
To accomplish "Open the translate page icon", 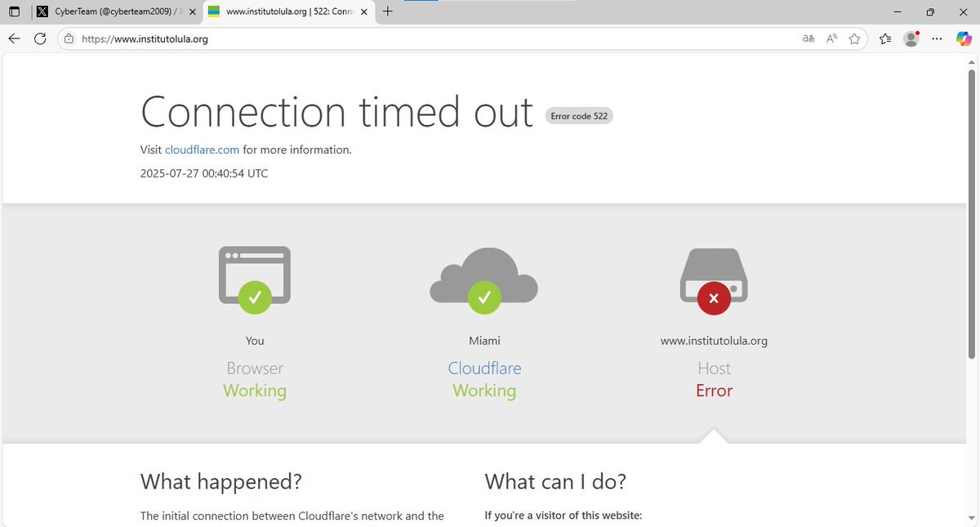I will (x=808, y=38).
